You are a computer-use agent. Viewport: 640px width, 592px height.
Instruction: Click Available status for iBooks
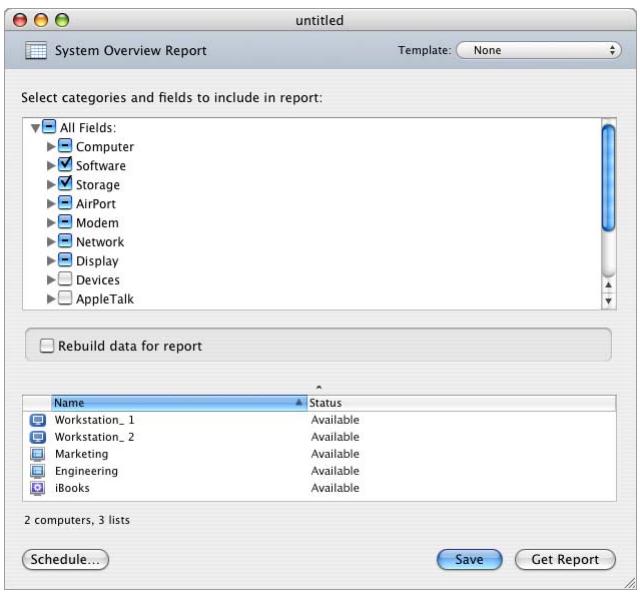pos(335,488)
